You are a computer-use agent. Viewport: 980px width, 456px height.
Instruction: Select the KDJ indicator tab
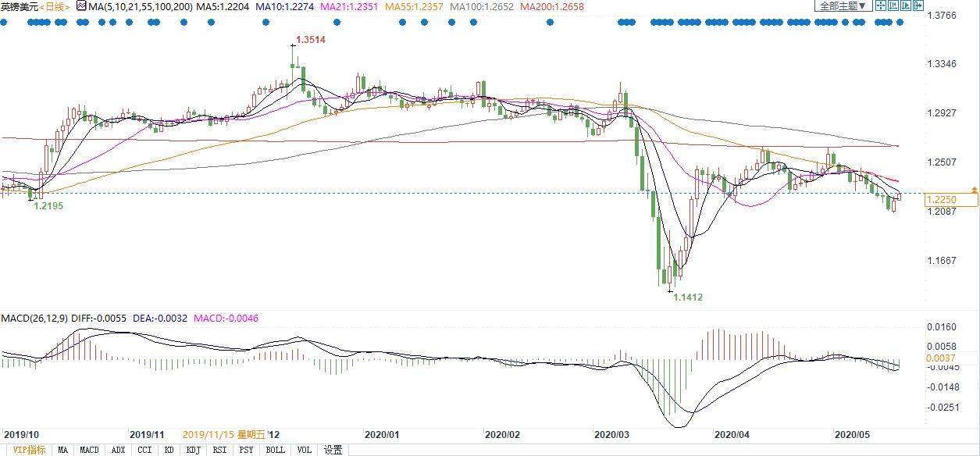[192, 450]
